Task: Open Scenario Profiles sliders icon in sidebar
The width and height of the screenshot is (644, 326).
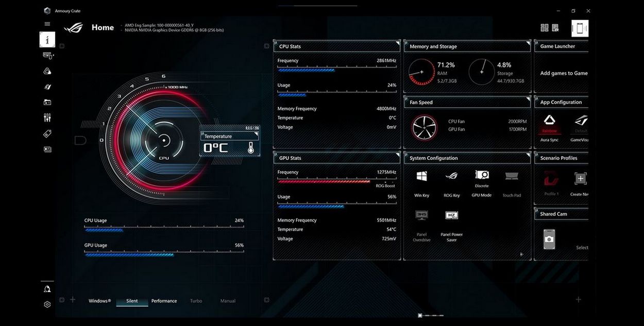Action: [47, 118]
